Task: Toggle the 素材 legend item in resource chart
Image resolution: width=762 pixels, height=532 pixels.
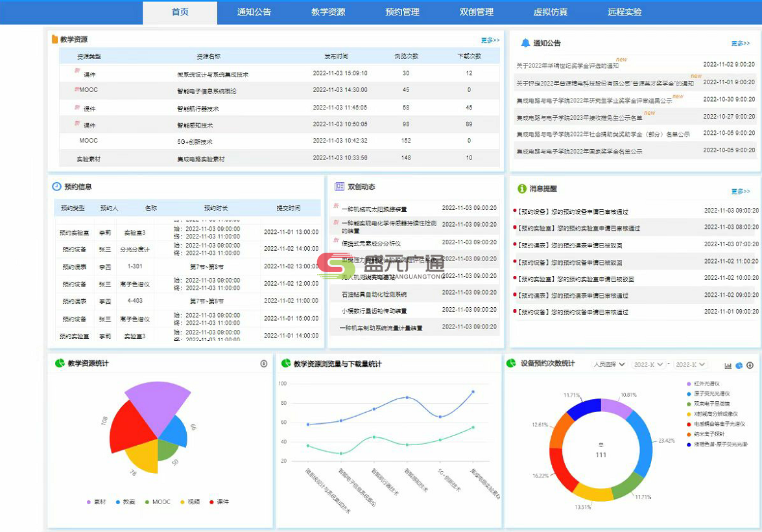Action: [96, 502]
